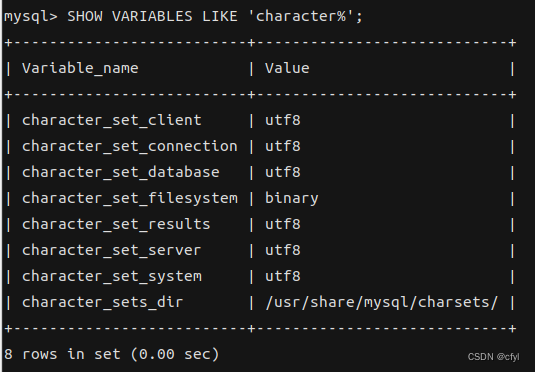Select the character_set_client row name
This screenshot has height=372, width=535.
pyautogui.click(x=112, y=120)
